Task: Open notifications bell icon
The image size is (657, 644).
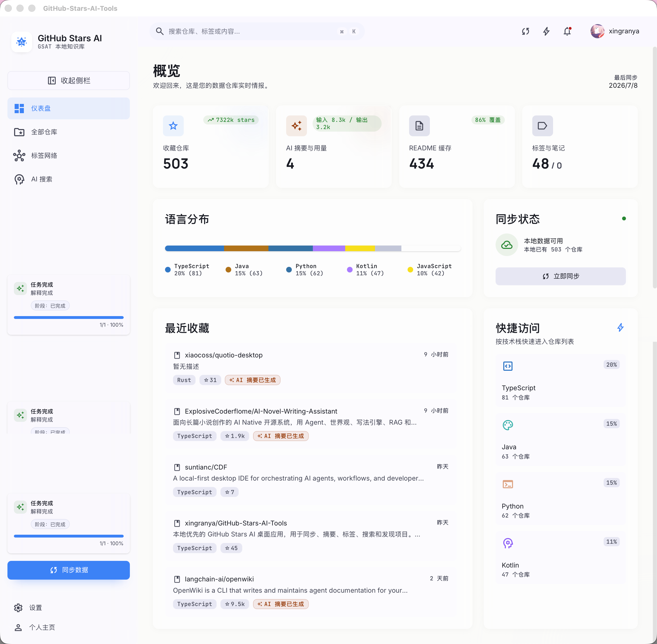Action: click(567, 32)
